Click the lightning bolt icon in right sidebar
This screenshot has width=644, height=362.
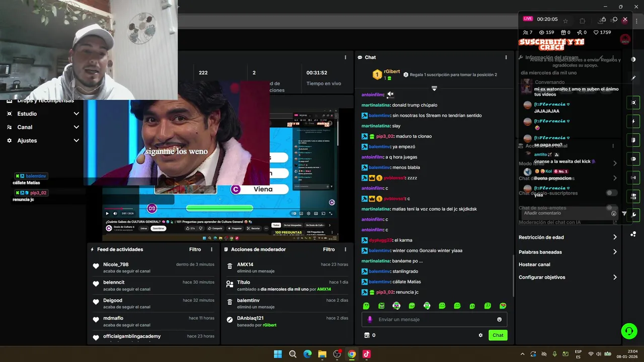(633, 121)
